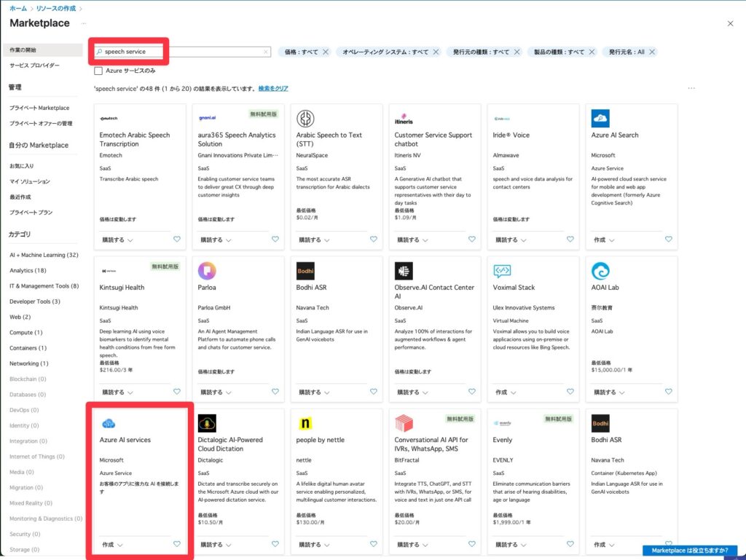Close the Marketplace blade

click(730, 23)
